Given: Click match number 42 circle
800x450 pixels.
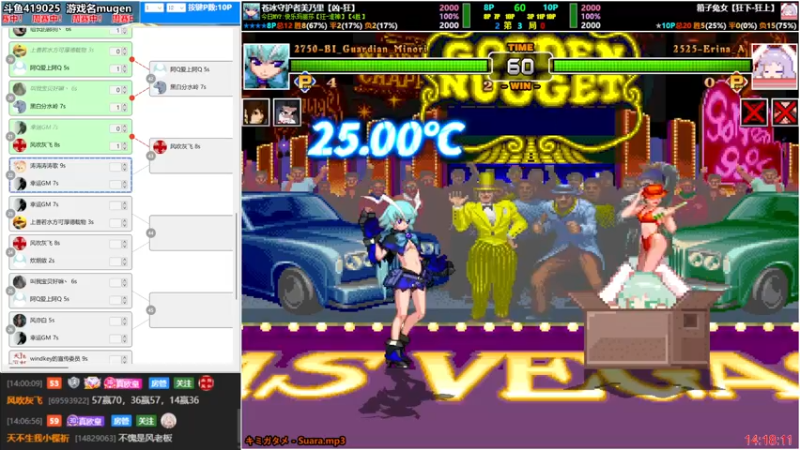Looking at the screenshot, I should click(x=151, y=79).
